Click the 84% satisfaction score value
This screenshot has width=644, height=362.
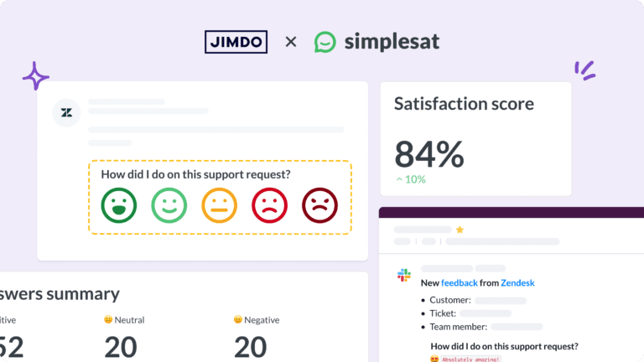click(428, 154)
